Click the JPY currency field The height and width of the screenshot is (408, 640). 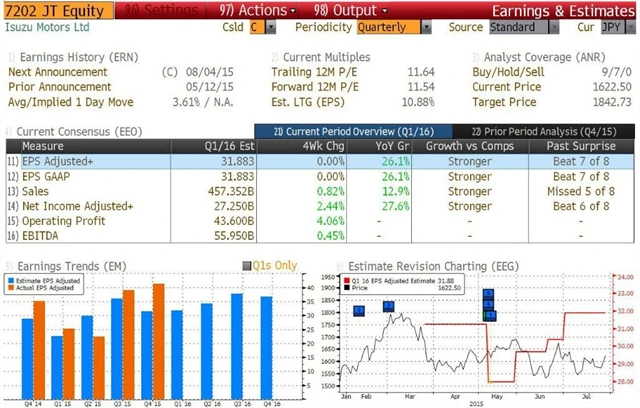coord(613,27)
